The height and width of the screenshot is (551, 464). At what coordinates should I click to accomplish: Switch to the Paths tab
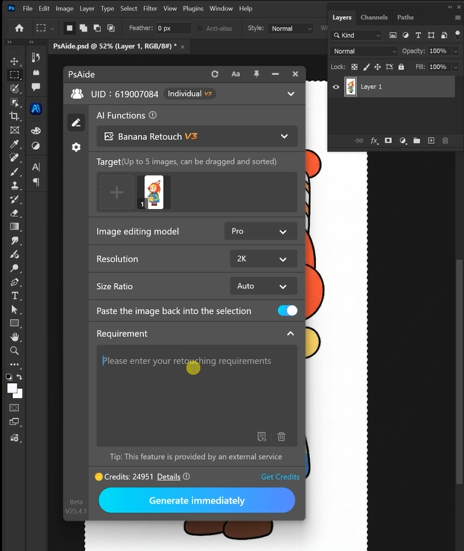pos(405,17)
